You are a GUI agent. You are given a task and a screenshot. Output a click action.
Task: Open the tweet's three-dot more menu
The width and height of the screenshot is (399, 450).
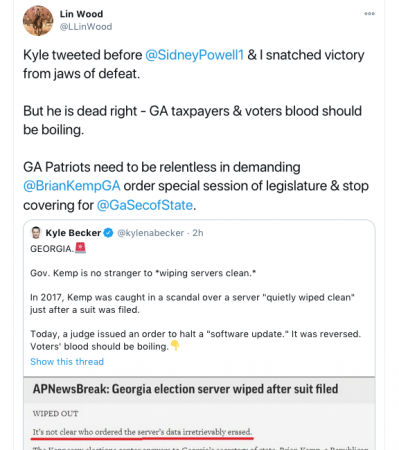click(x=369, y=14)
